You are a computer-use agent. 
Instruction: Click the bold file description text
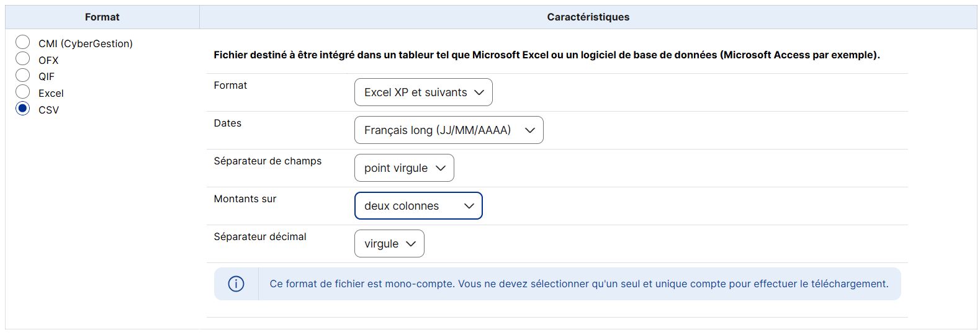click(x=546, y=55)
